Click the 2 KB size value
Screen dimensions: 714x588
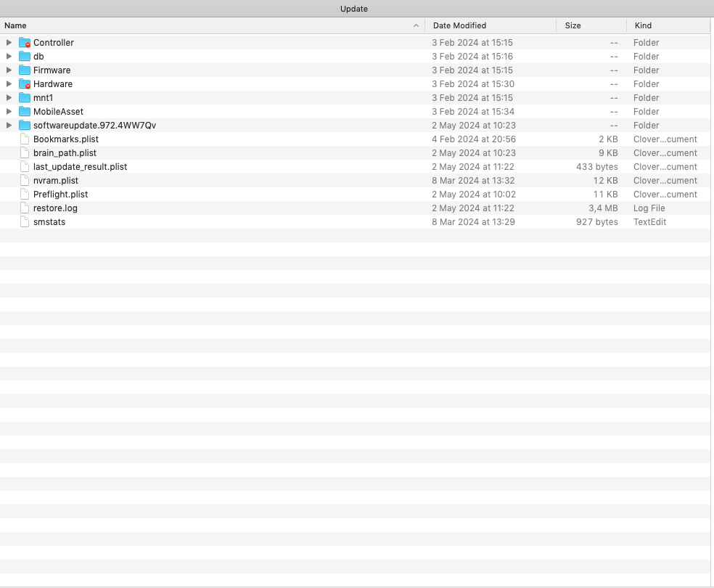(608, 139)
